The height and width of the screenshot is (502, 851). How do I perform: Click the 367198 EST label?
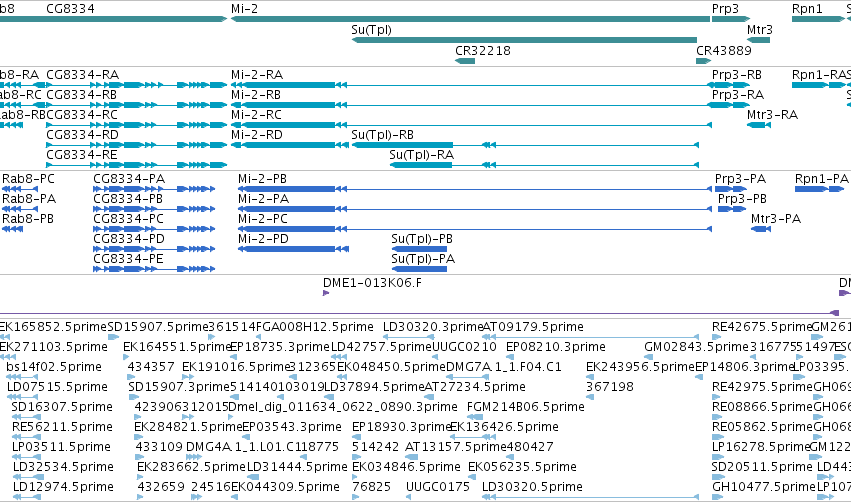610,387
